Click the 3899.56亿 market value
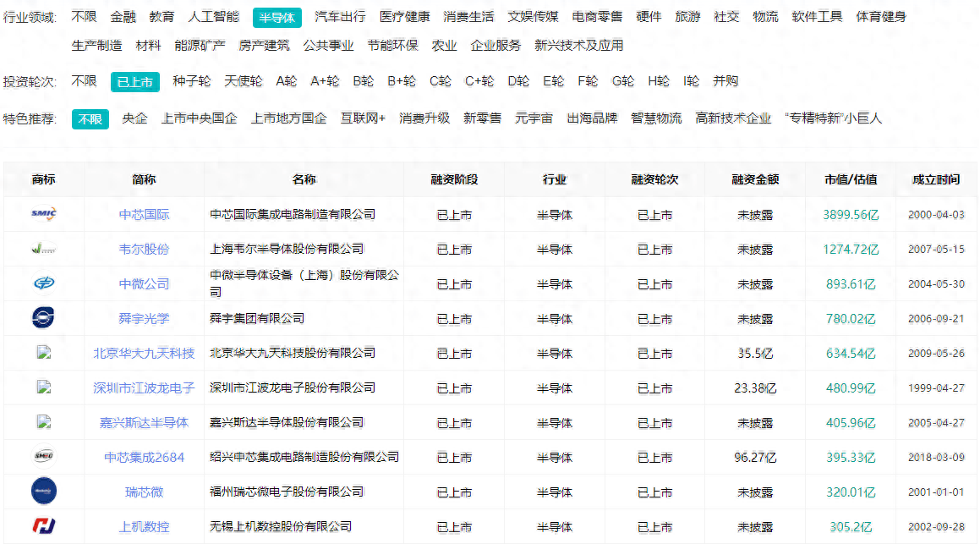 click(851, 215)
